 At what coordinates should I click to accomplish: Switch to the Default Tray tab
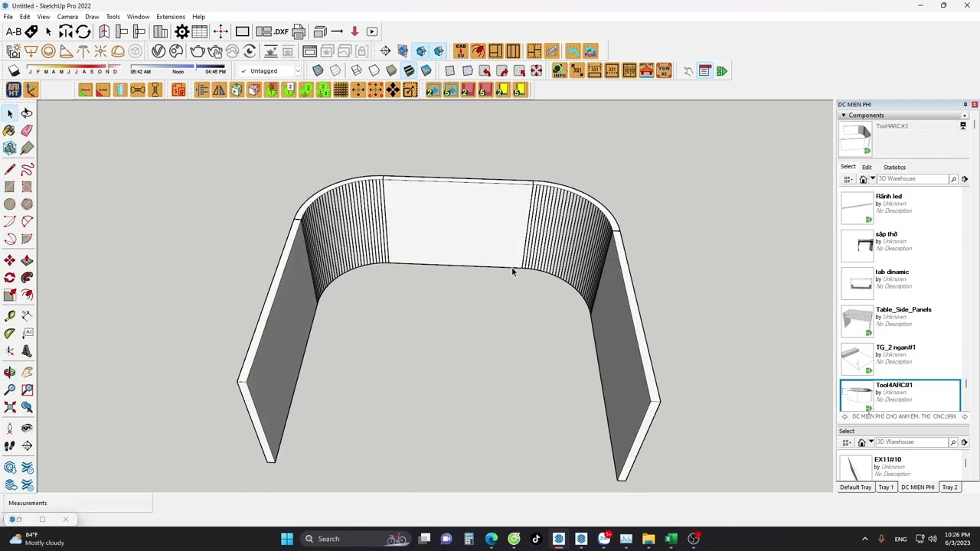[856, 487]
